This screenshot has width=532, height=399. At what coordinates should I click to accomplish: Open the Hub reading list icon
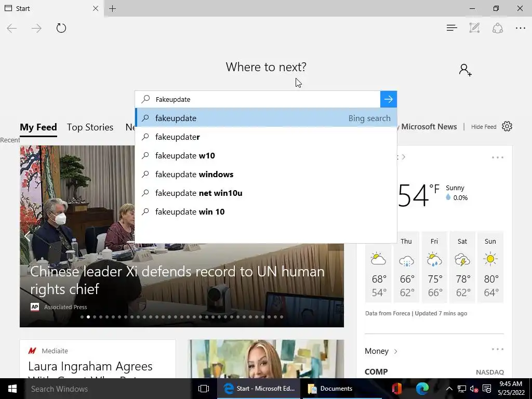pyautogui.click(x=451, y=28)
